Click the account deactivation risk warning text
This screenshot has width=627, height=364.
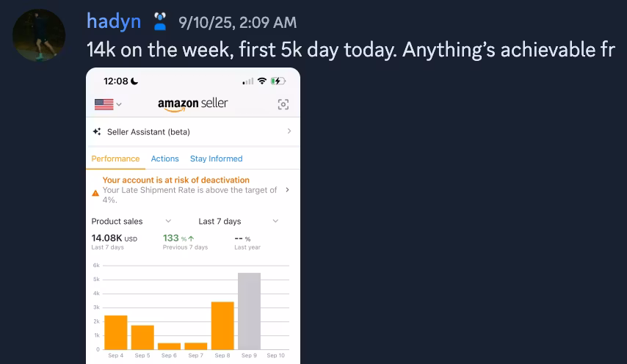coord(176,180)
